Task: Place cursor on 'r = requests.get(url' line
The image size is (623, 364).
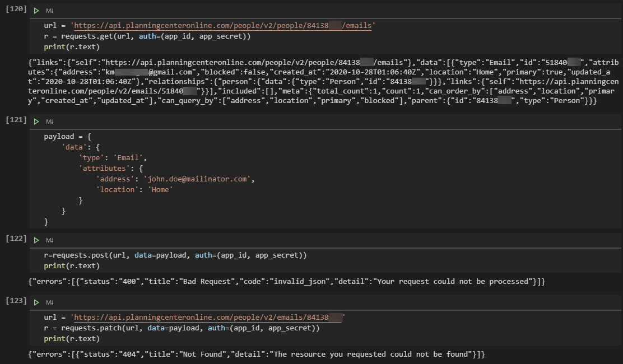Action: [147, 36]
